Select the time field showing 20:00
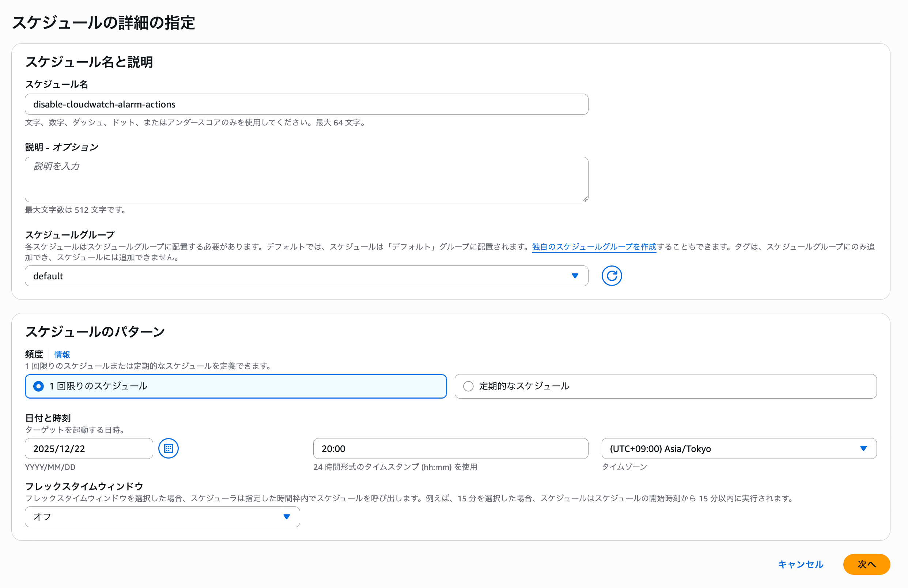908x588 pixels. click(450, 448)
